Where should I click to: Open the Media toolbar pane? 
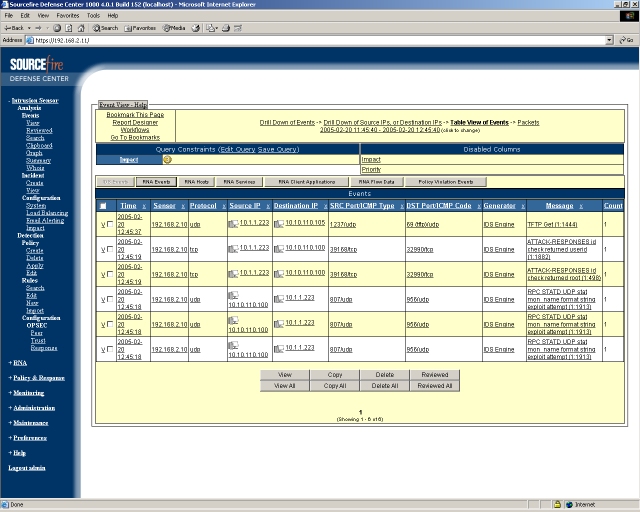pos(174,28)
